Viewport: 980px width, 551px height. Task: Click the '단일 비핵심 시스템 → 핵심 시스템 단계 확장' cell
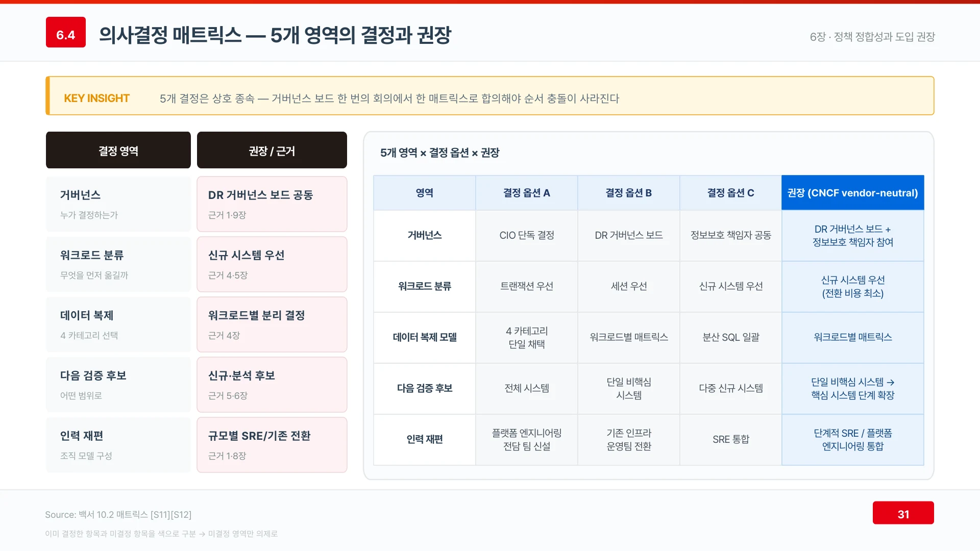(853, 389)
